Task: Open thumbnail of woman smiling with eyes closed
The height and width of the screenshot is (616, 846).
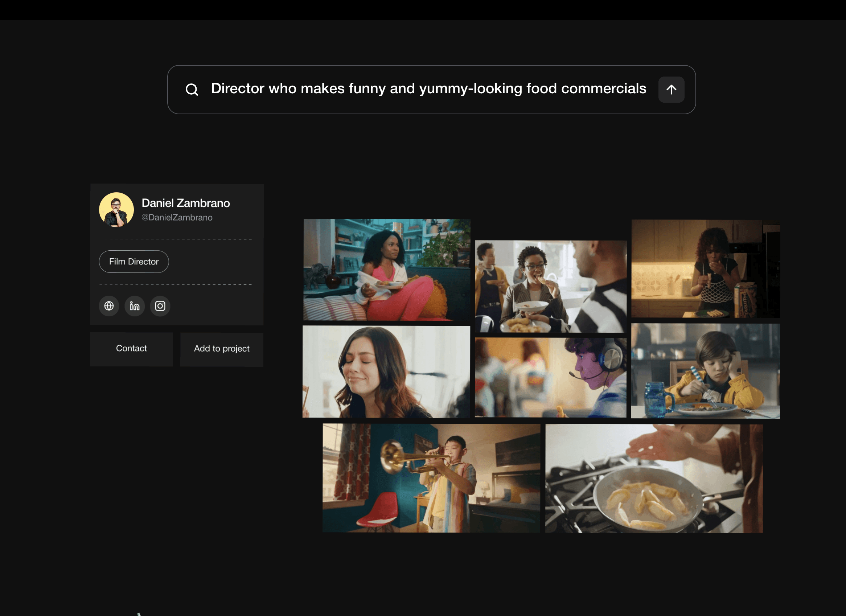Action: pos(386,371)
